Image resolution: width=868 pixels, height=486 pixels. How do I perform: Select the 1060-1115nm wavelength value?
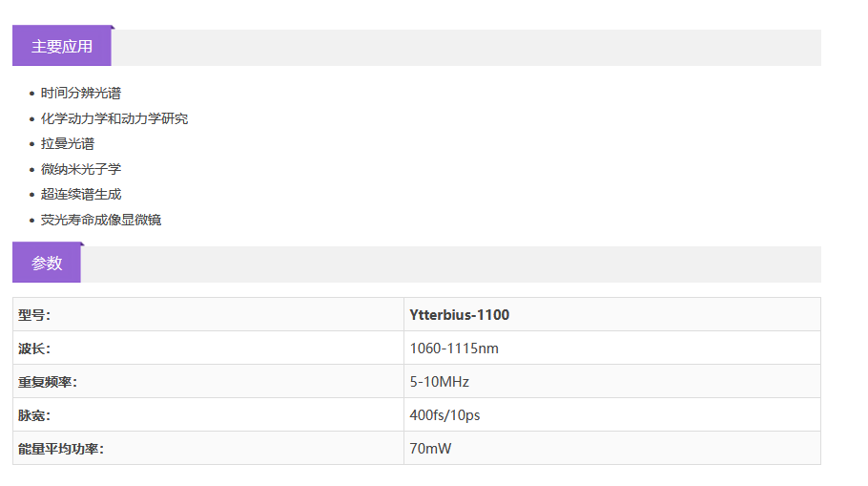pyautogui.click(x=454, y=349)
